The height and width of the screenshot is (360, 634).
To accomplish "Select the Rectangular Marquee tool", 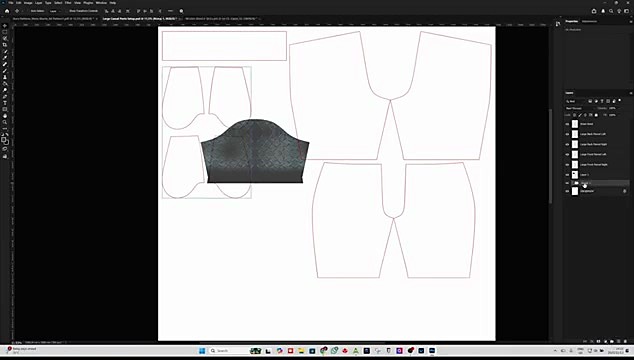I will (x=5, y=32).
